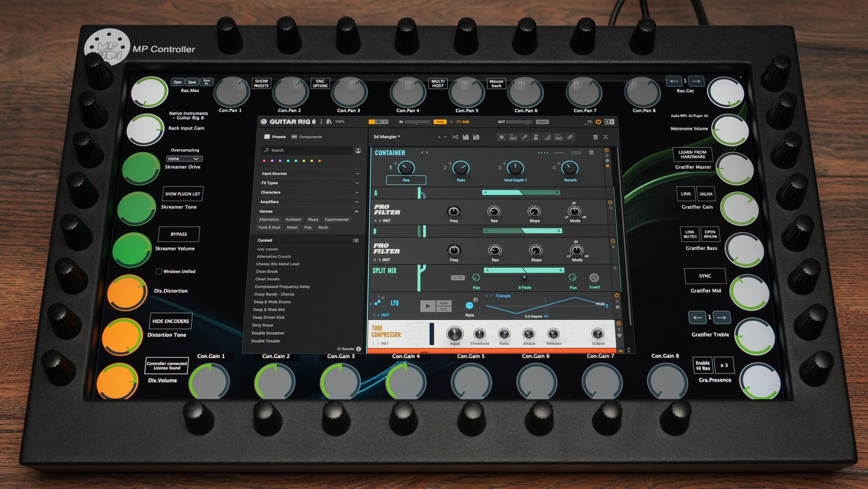Click the SHOW PLUGIN LIST button
868x489 pixels.
point(183,194)
